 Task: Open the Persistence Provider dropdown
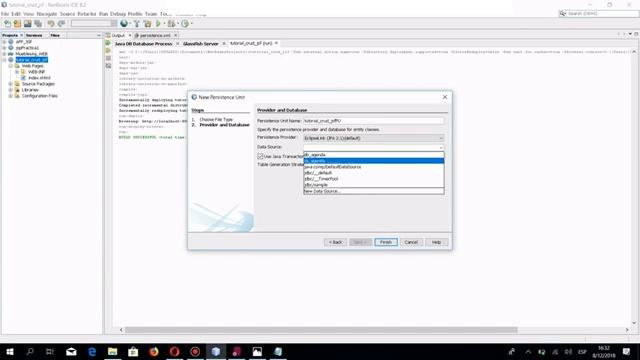point(373,138)
